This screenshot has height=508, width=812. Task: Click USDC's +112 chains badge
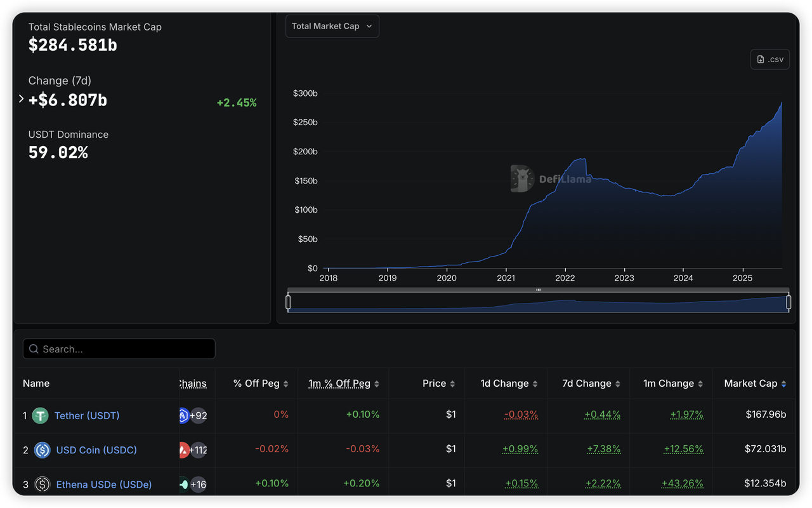click(x=198, y=450)
